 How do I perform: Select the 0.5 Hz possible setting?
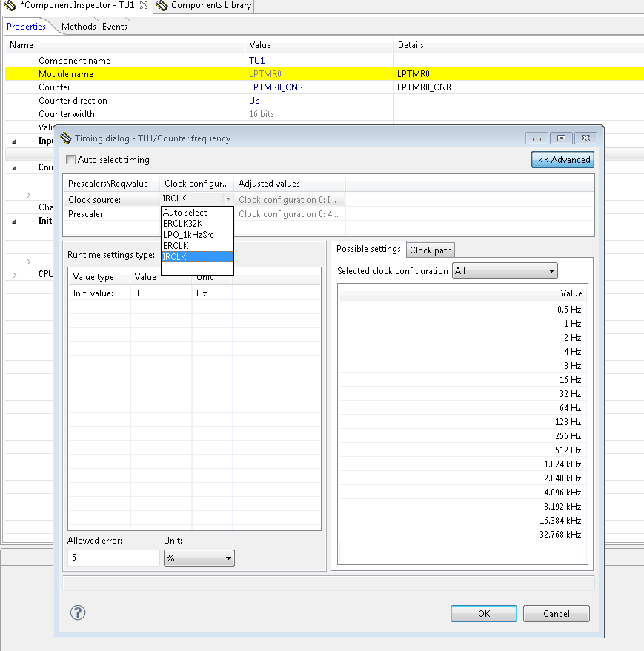(x=463, y=310)
